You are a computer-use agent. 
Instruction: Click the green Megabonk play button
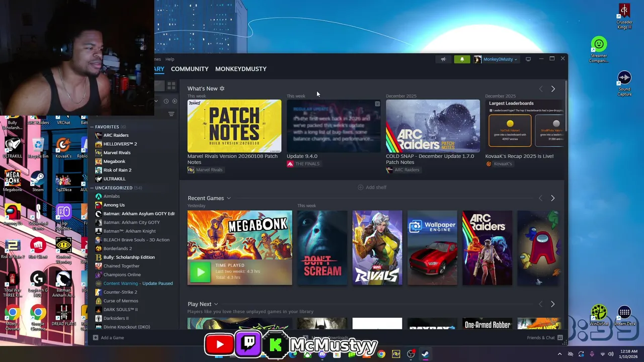pos(200,272)
